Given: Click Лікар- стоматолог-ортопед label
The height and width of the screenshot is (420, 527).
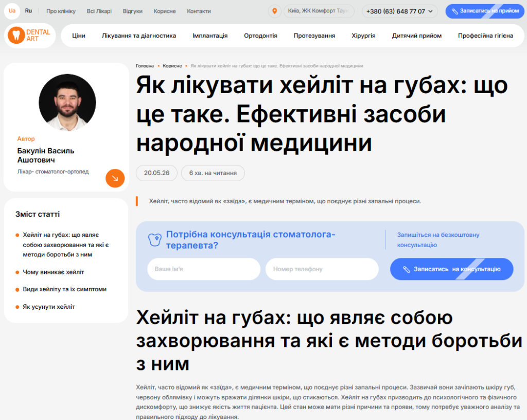Looking at the screenshot, I should pyautogui.click(x=53, y=172).
